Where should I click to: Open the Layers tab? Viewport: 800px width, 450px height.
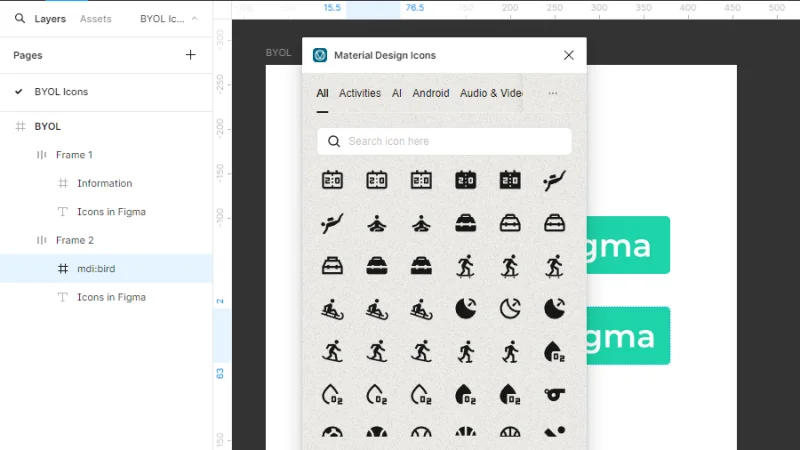(50, 19)
